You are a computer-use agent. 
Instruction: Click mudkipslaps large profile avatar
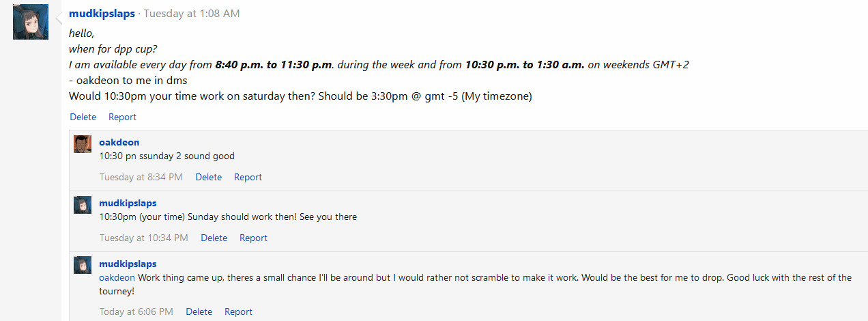click(31, 21)
